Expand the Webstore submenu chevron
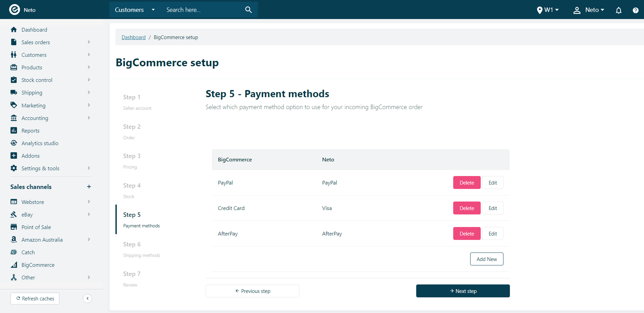 [89, 202]
